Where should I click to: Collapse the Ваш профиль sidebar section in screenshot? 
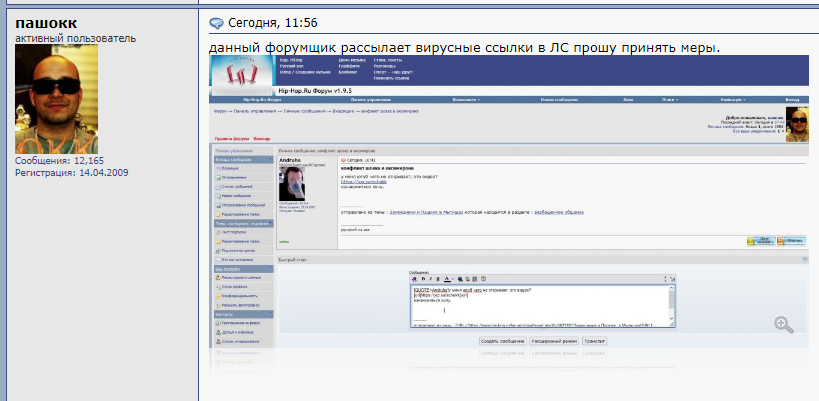(270, 268)
